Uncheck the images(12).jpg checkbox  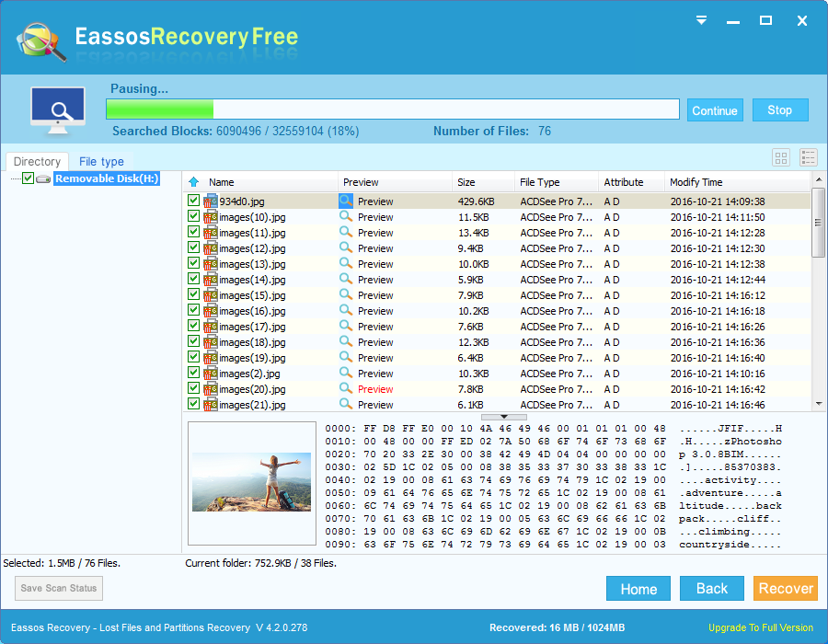tap(193, 247)
